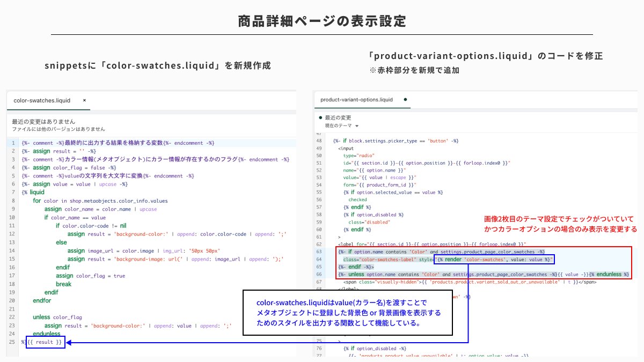Click the span class="visually-hidden" line

[x=470, y=282]
